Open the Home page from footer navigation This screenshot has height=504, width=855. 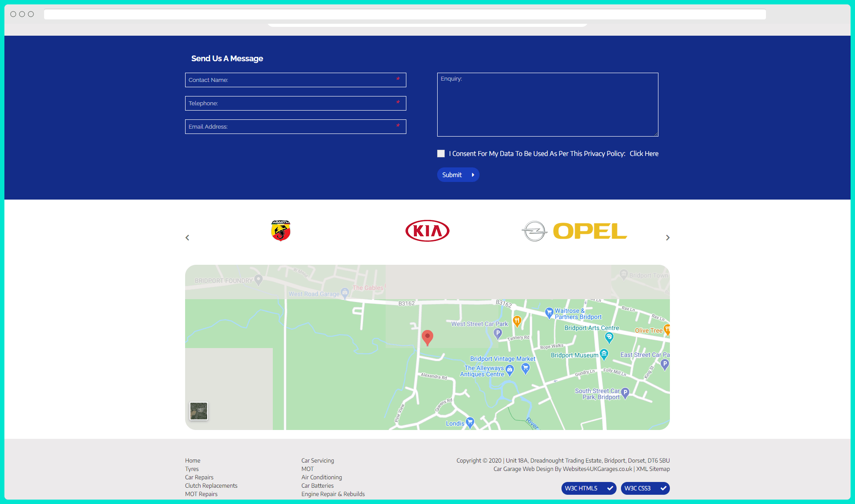click(x=193, y=460)
